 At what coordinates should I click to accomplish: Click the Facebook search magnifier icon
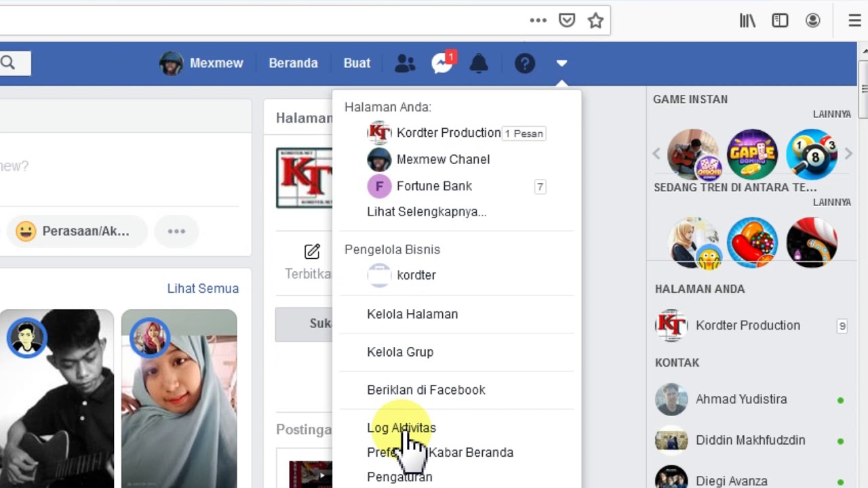click(8, 63)
